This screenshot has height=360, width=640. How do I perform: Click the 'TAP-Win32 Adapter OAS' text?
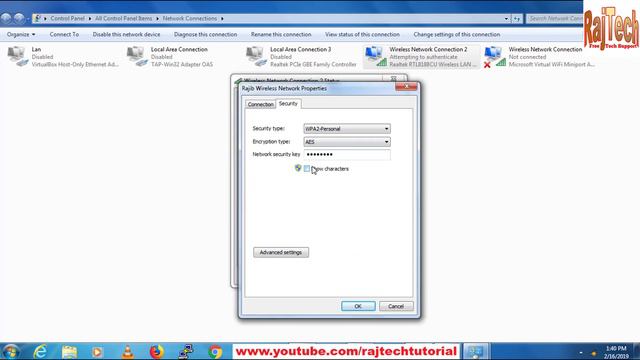point(182,64)
